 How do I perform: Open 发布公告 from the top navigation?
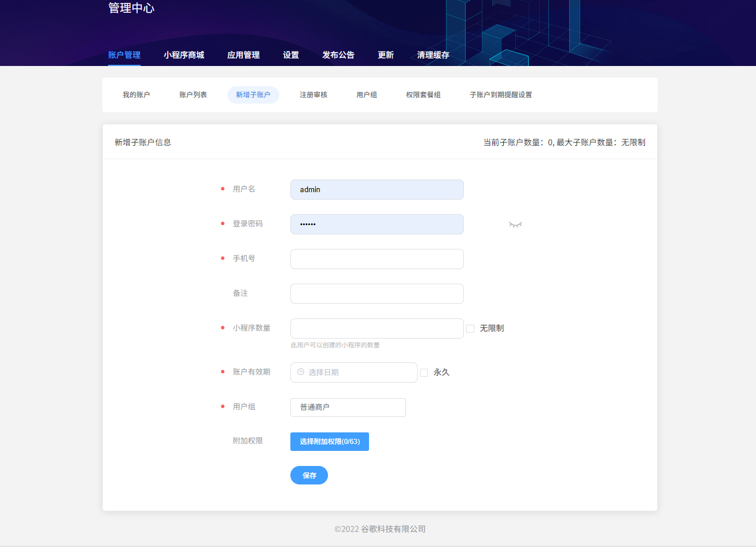click(338, 55)
